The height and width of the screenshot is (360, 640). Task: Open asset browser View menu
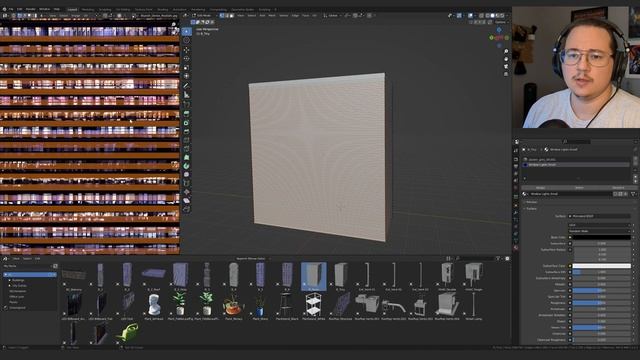click(16, 258)
